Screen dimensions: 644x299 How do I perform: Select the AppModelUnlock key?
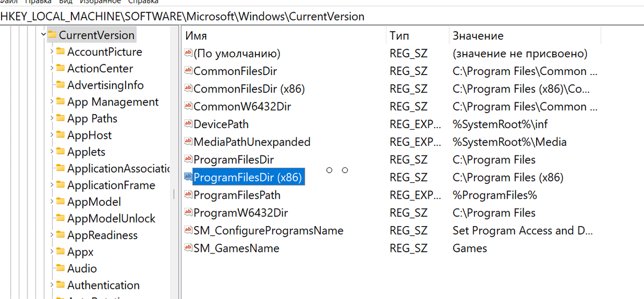[x=111, y=219]
